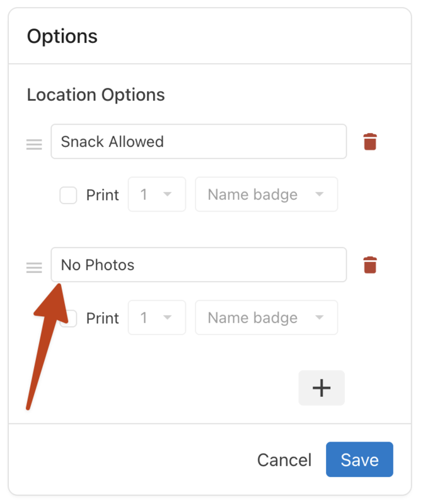Open the quantity dropdown showing 1 under Snack Allowed
Viewport: 423px width, 504px height.
pos(156,195)
